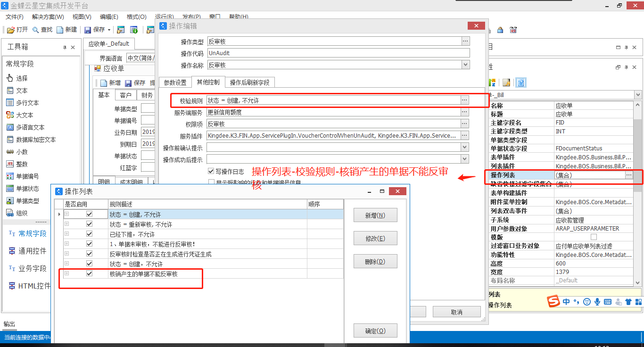Click 新建 in the main toolbar
This screenshot has height=347, width=644.
pyautogui.click(x=67, y=30)
